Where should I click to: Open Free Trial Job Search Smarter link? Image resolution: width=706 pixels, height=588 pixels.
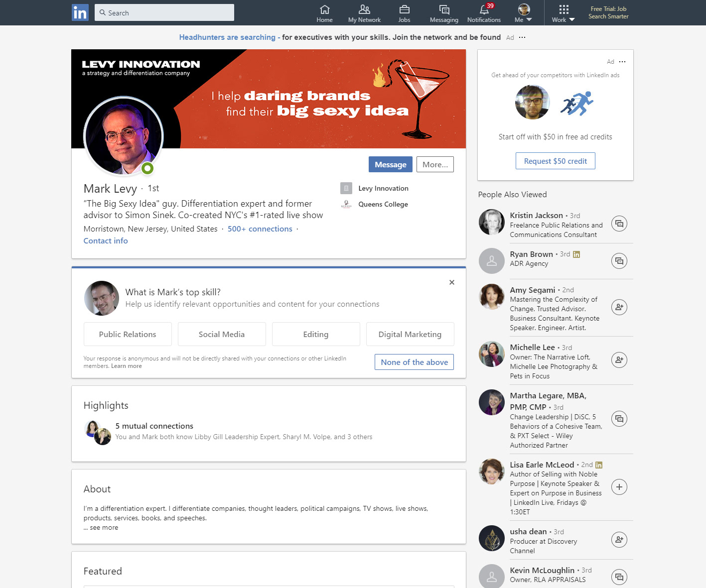pyautogui.click(x=608, y=12)
